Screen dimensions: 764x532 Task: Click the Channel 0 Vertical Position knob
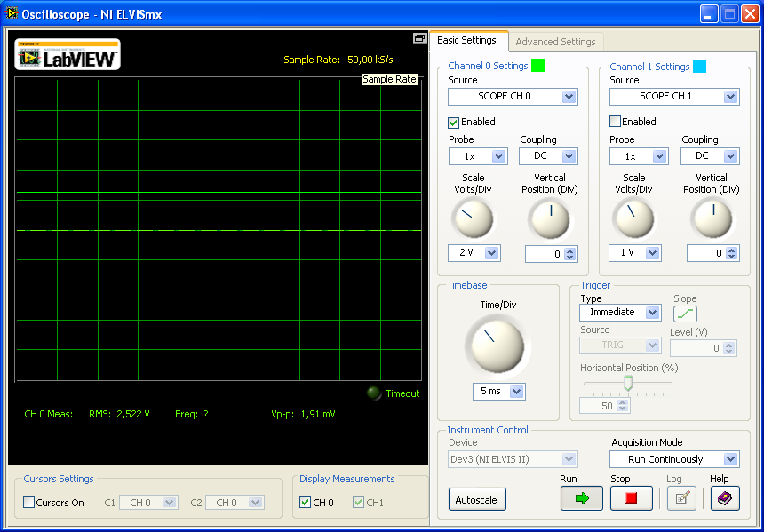pos(551,219)
